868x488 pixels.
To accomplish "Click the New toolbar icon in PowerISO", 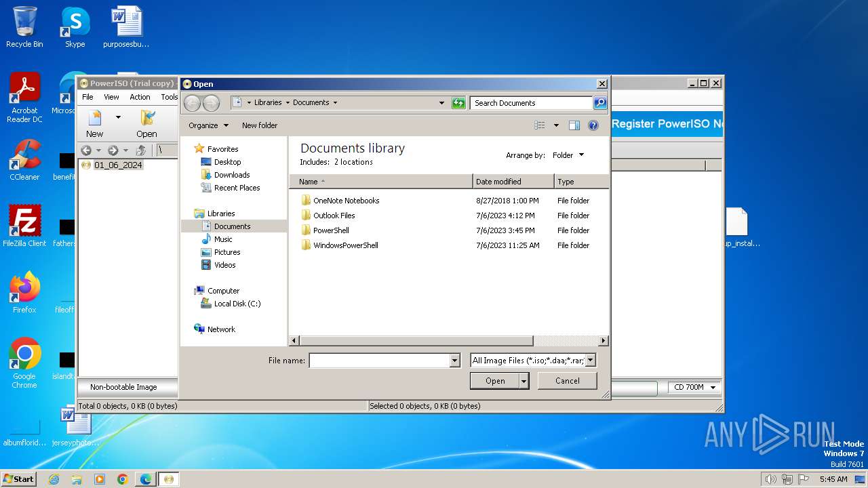I will click(x=95, y=123).
